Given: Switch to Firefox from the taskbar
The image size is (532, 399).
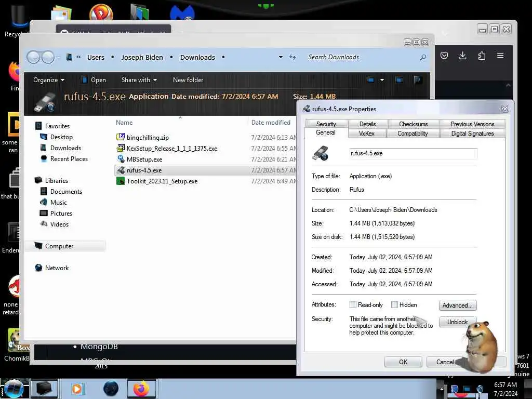Looking at the screenshot, I should click(x=141, y=389).
